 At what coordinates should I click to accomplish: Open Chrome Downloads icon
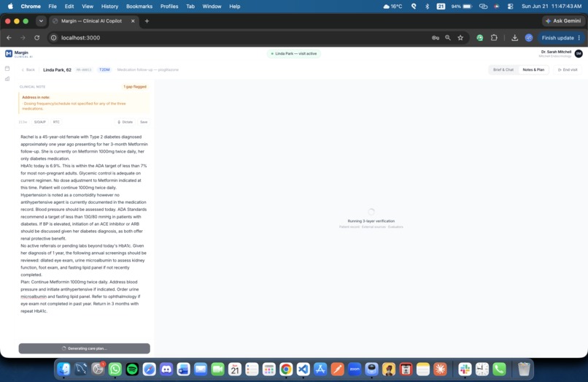click(514, 37)
